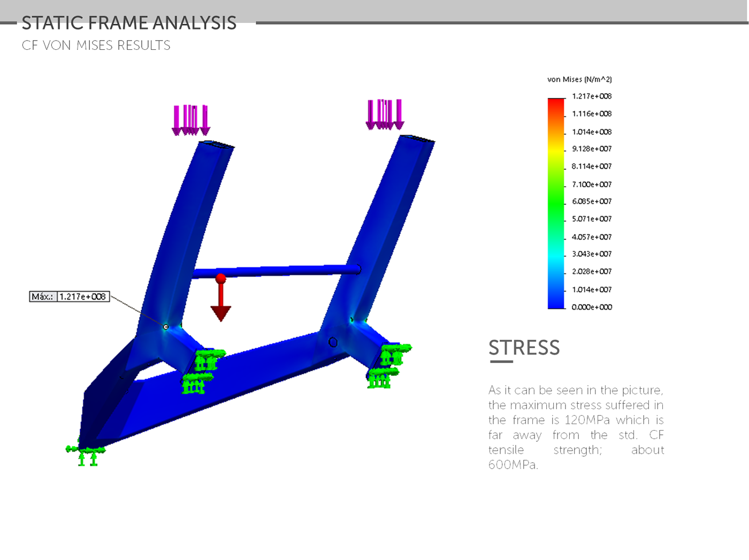The height and width of the screenshot is (560, 749).
Task: Click the red top end of the color scale
Action: (x=556, y=102)
